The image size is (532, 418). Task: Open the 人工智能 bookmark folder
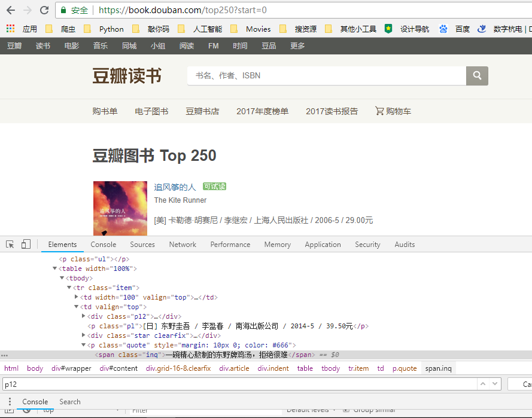pos(200,29)
